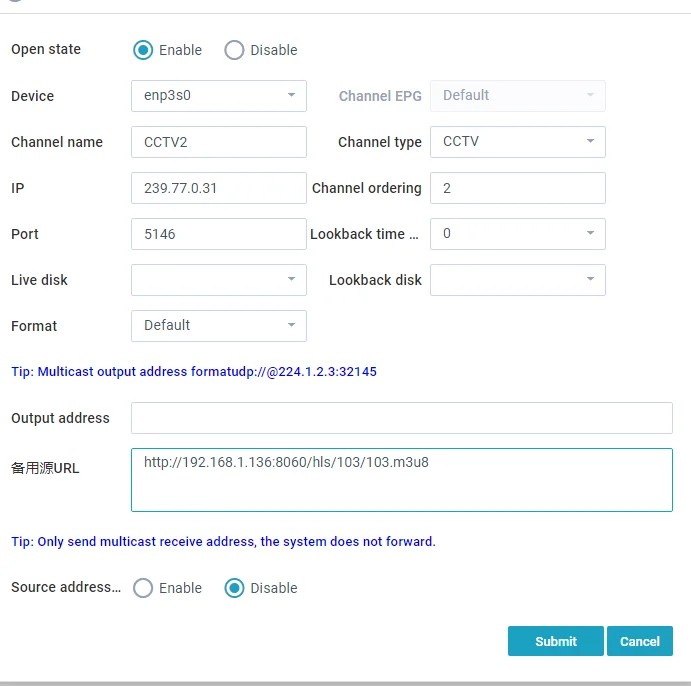Click the Channel ordering field
The image size is (691, 686).
pyautogui.click(x=517, y=188)
